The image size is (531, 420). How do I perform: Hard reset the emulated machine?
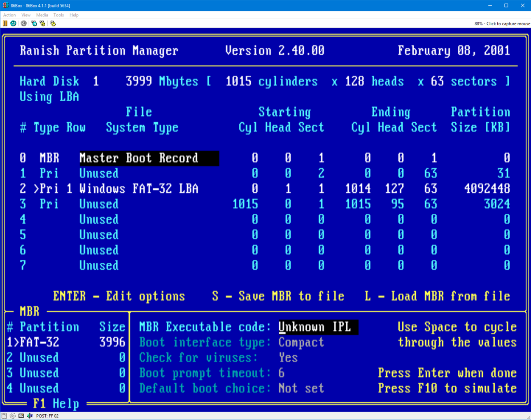14,23
